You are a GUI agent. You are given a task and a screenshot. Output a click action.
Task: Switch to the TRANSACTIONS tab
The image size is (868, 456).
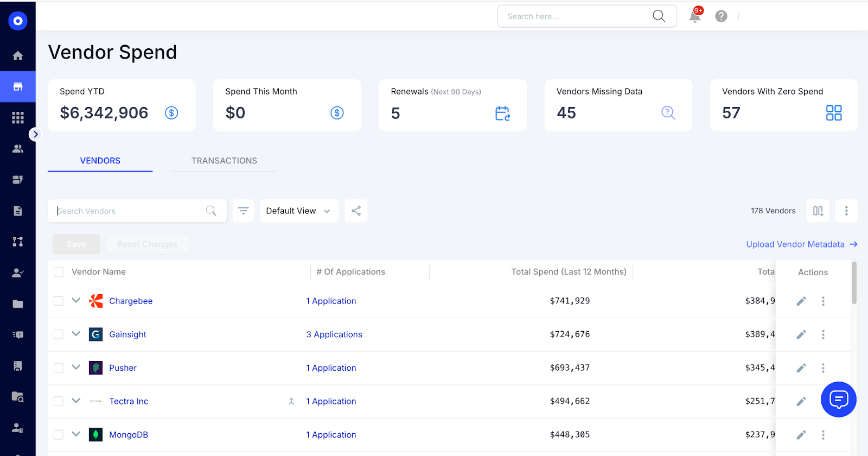point(224,161)
